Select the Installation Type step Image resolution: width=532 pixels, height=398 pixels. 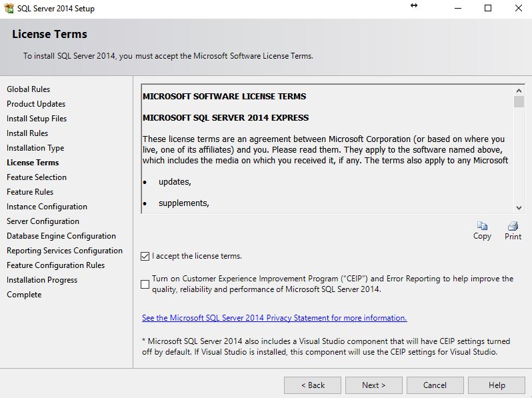click(35, 148)
